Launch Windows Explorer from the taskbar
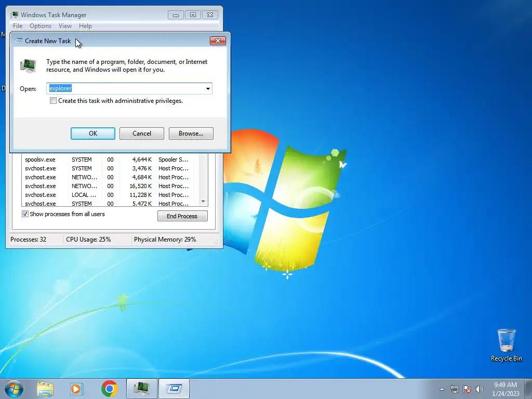532x399 pixels. (x=45, y=389)
